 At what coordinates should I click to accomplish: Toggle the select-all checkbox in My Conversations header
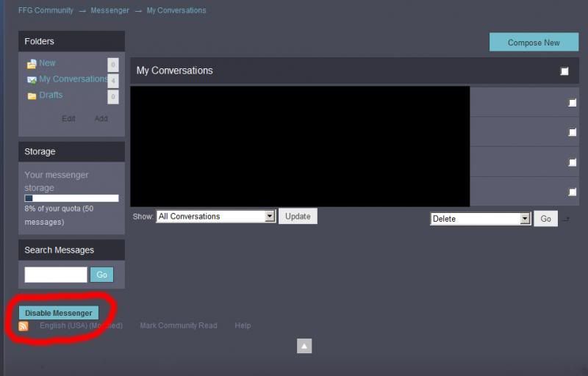click(x=564, y=71)
